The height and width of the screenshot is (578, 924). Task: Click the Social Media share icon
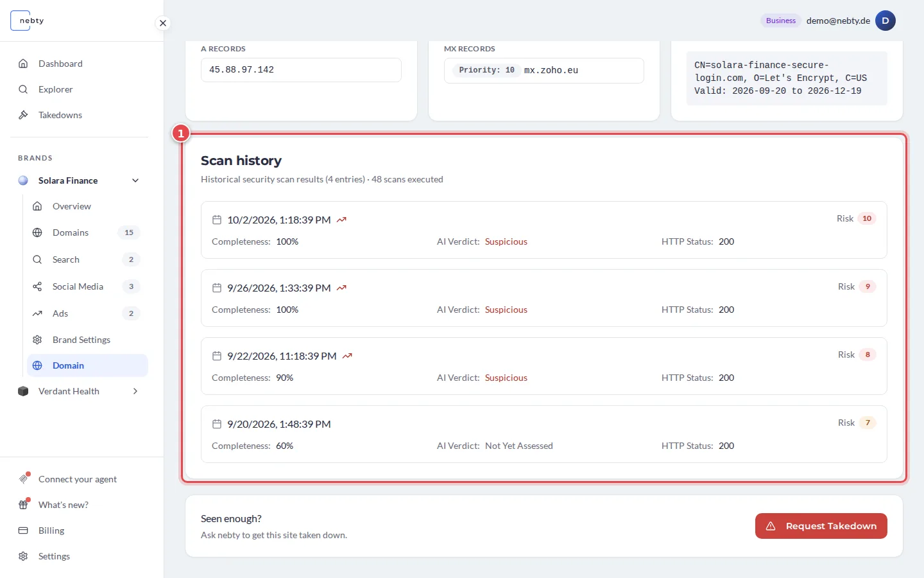[37, 286]
